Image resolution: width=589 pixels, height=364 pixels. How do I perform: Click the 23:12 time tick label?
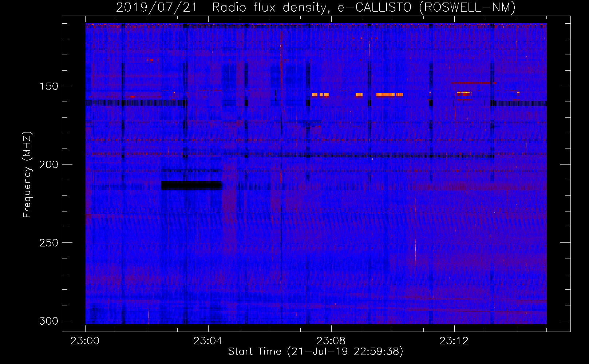point(454,341)
